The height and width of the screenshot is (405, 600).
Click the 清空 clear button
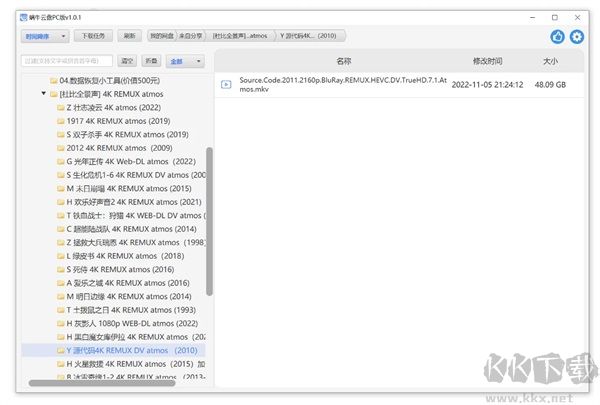127,61
